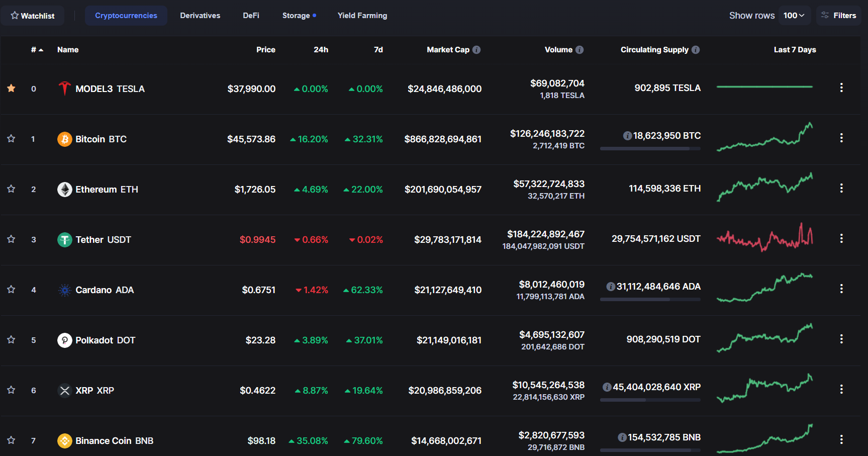Switch to the Storage tab
This screenshot has height=456, width=868.
(x=299, y=16)
